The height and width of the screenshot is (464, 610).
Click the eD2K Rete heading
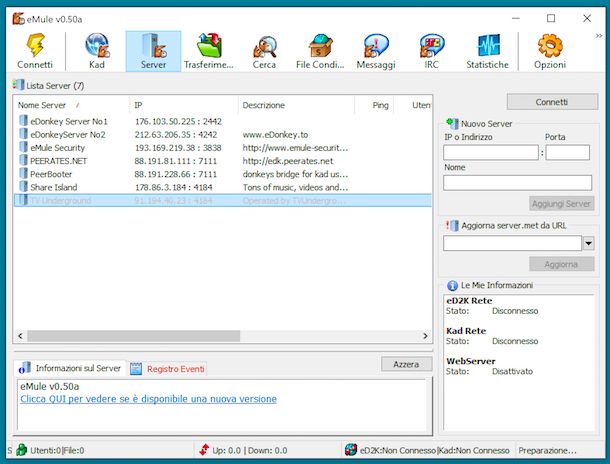[469, 301]
